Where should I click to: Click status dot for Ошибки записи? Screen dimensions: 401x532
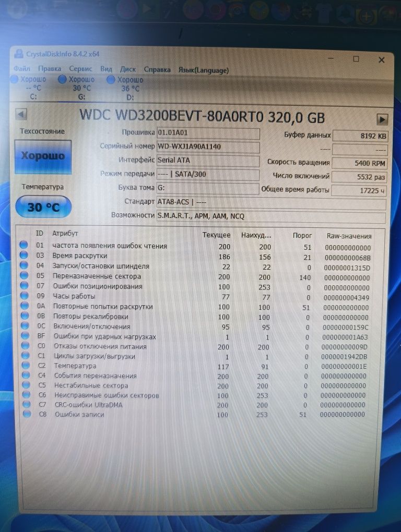pyautogui.click(x=27, y=414)
